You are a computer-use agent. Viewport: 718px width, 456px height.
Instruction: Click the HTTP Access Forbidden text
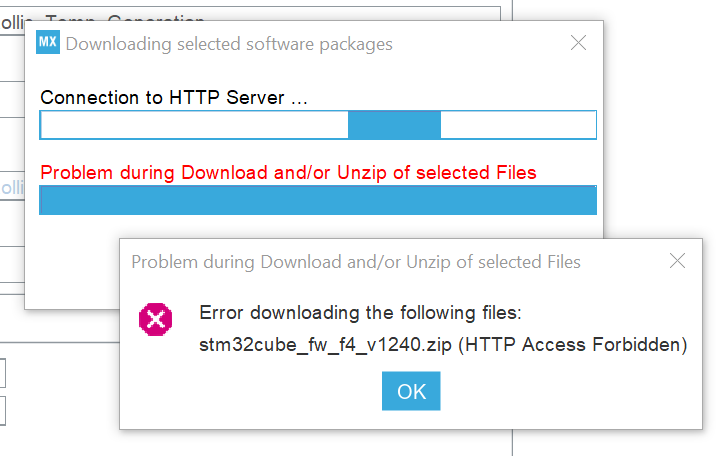[573, 345]
